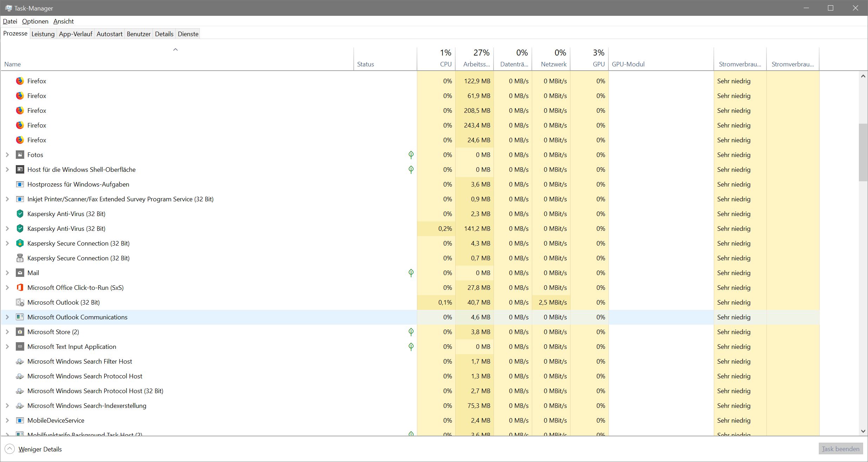Click the vertical scrollbar thumb

coord(863,152)
